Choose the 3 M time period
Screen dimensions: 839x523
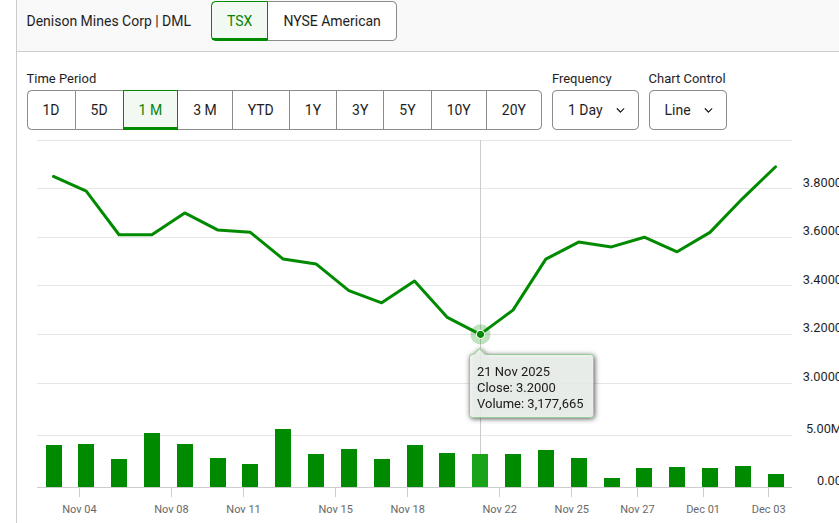205,110
